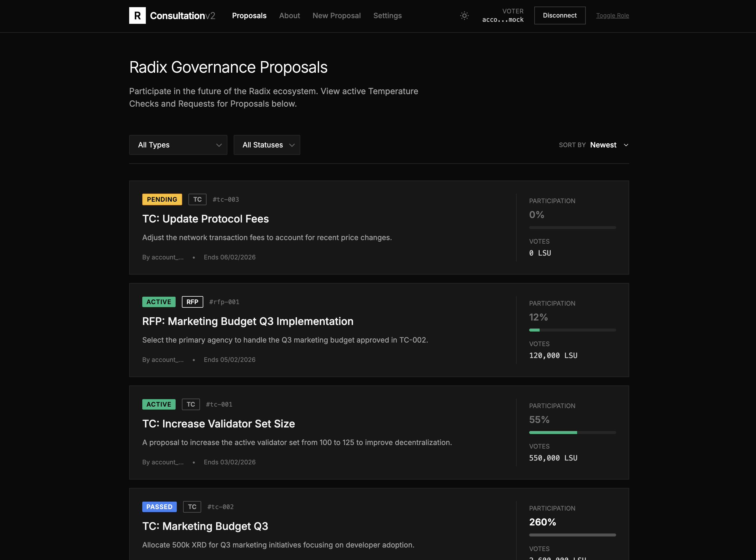Screen dimensions: 756x560
Task: Click the acco...mock voter account label
Action: tap(503, 20)
